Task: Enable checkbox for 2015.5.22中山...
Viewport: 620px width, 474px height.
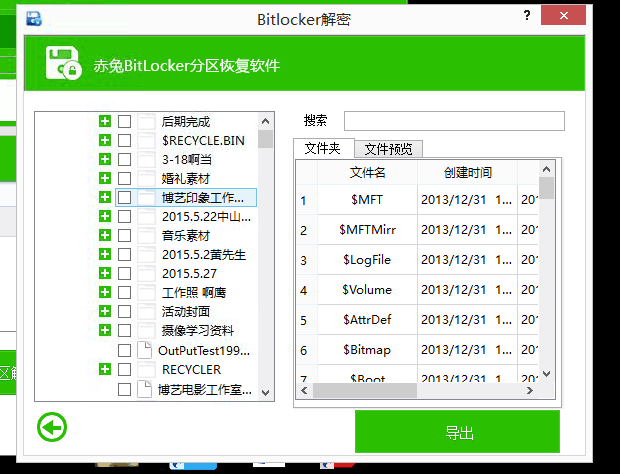Action: [125, 216]
